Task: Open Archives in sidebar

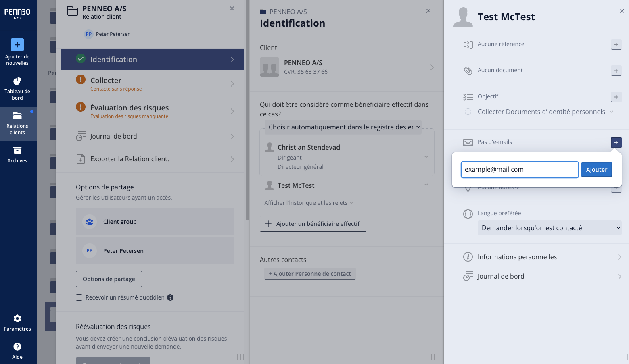Action: pyautogui.click(x=17, y=155)
